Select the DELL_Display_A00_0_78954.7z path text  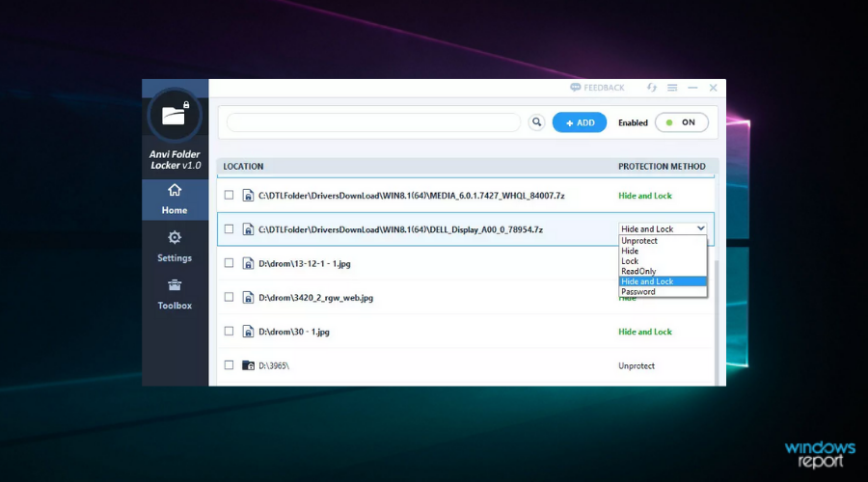click(400, 229)
